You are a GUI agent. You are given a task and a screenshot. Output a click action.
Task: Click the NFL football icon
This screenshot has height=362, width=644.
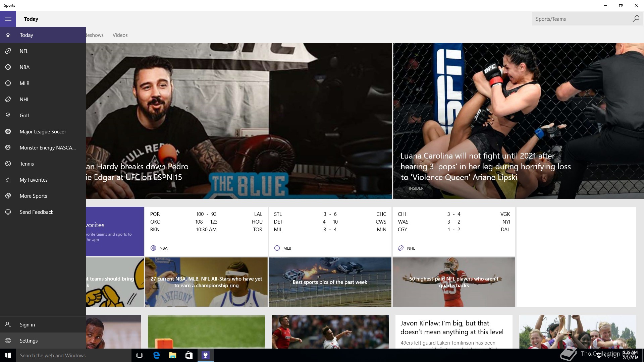(x=8, y=51)
